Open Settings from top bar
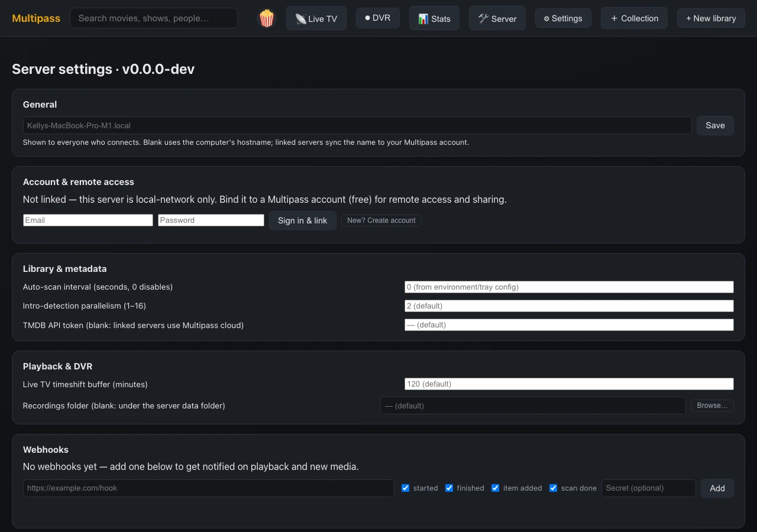The height and width of the screenshot is (532, 757). point(563,18)
